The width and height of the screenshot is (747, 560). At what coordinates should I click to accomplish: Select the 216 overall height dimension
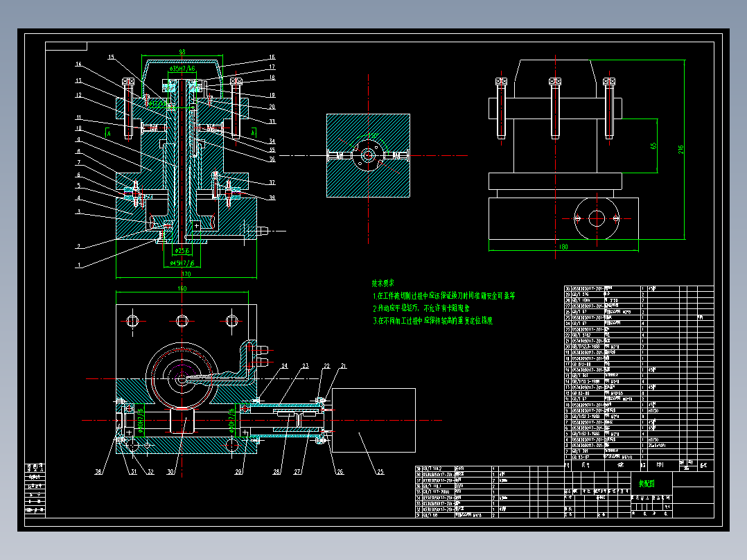[x=680, y=150]
